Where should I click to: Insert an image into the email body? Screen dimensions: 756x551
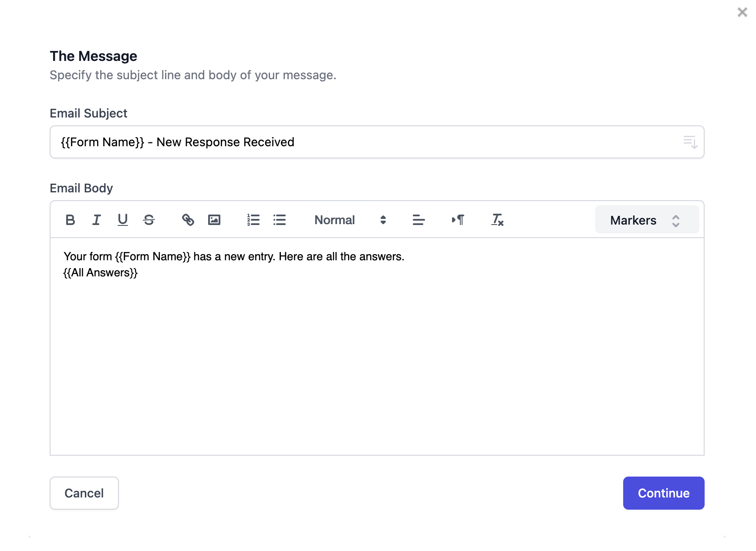click(x=214, y=220)
